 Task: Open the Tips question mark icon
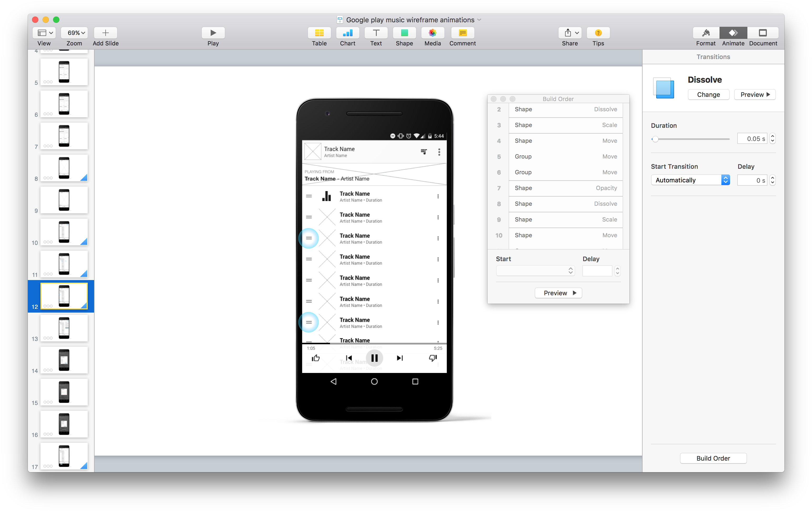(598, 33)
